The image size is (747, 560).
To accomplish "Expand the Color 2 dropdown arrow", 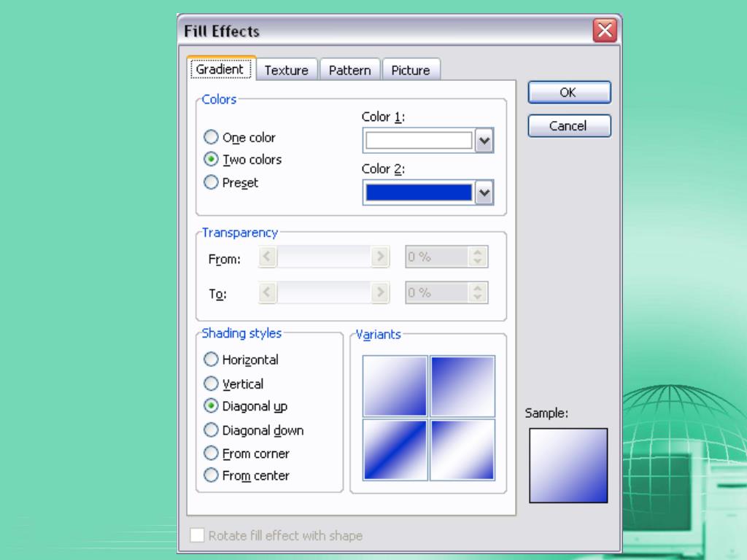I will point(484,192).
